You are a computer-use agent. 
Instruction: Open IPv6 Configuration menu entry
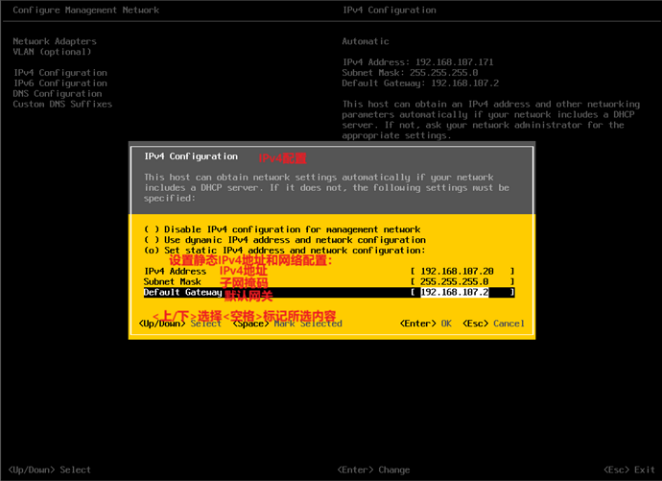tap(60, 83)
